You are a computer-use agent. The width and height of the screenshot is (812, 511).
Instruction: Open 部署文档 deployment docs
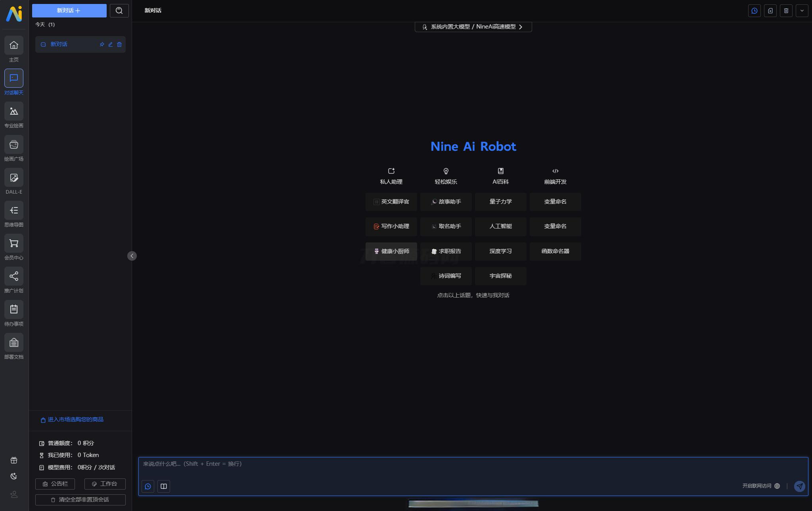point(14,342)
